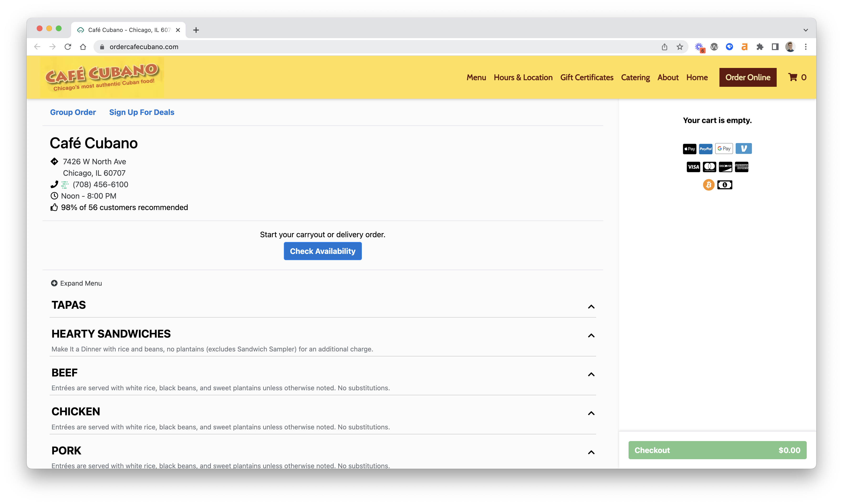Select the Café Cubano browser tab
This screenshot has height=504, width=843.
click(x=128, y=30)
